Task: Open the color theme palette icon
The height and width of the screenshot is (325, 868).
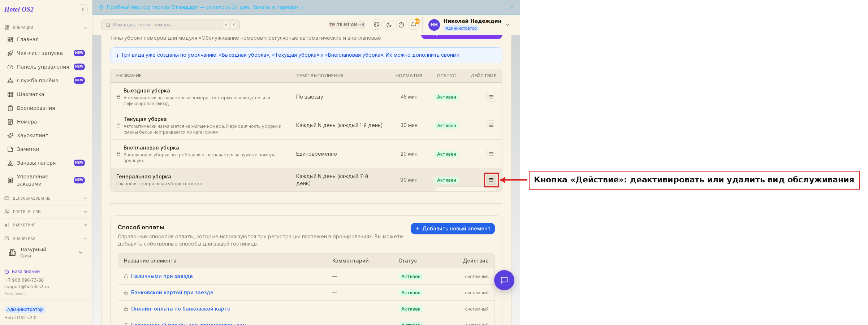Action: click(377, 25)
